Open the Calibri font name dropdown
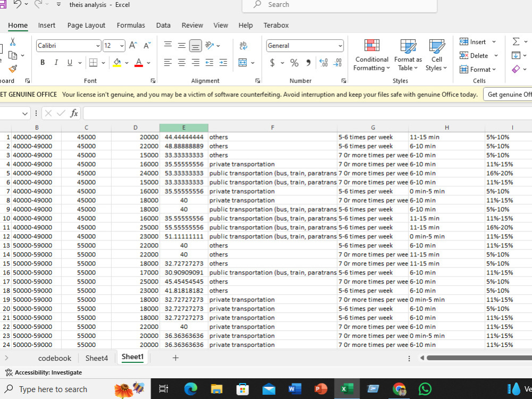 click(x=98, y=46)
